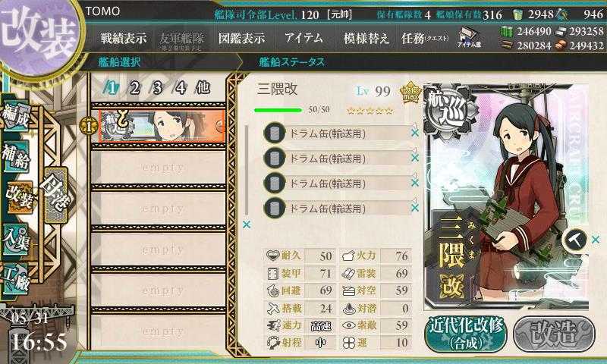Image resolution: width=607 pixels, height=364 pixels.
Task: Click the reinforcement expansion hammer slot icon
Action: pyautogui.click(x=575, y=240)
